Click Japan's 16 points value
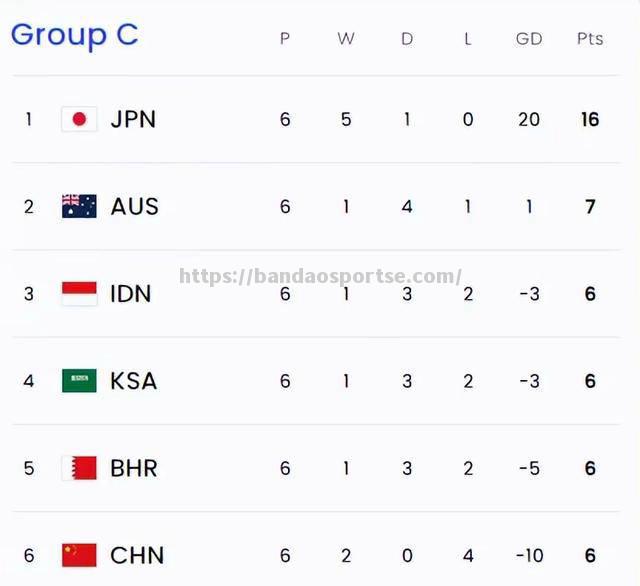Image resolution: width=640 pixels, height=586 pixels. click(x=590, y=120)
